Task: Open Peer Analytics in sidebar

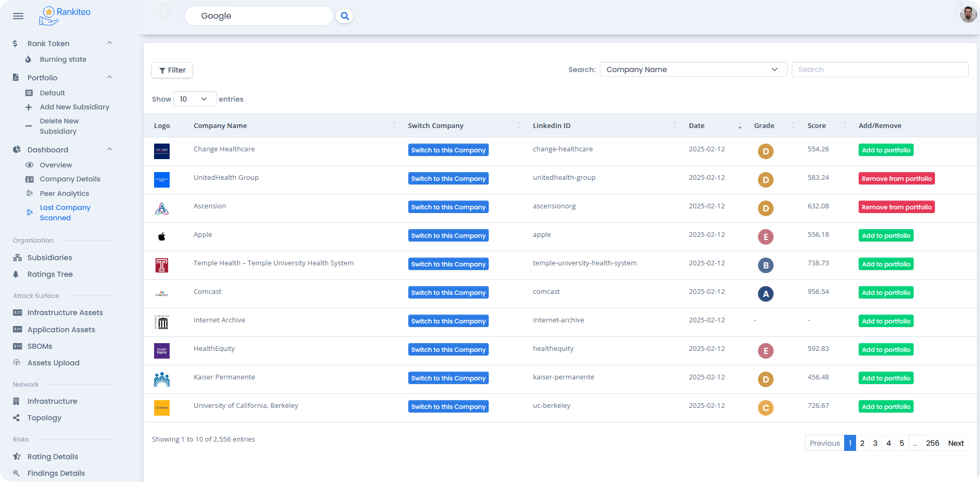Action: [64, 193]
